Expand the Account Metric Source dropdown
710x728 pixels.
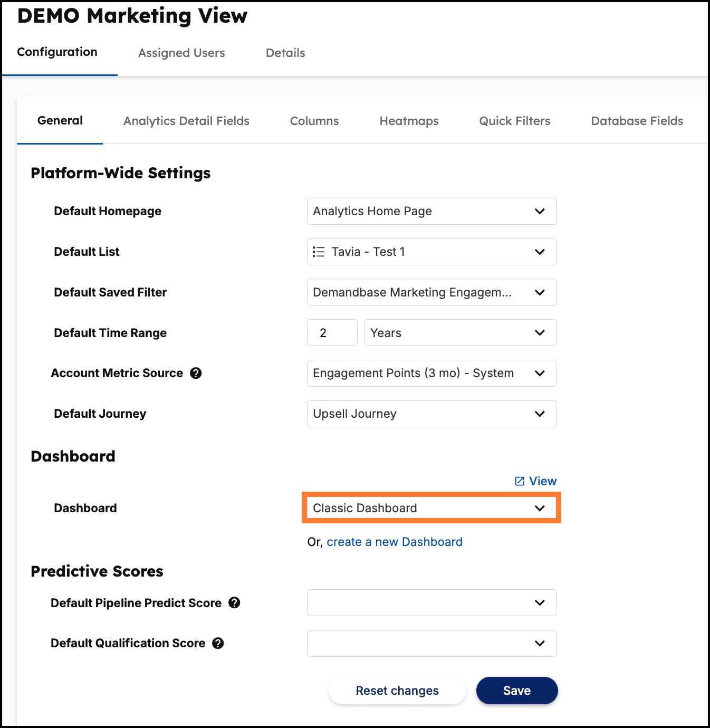pyautogui.click(x=431, y=373)
